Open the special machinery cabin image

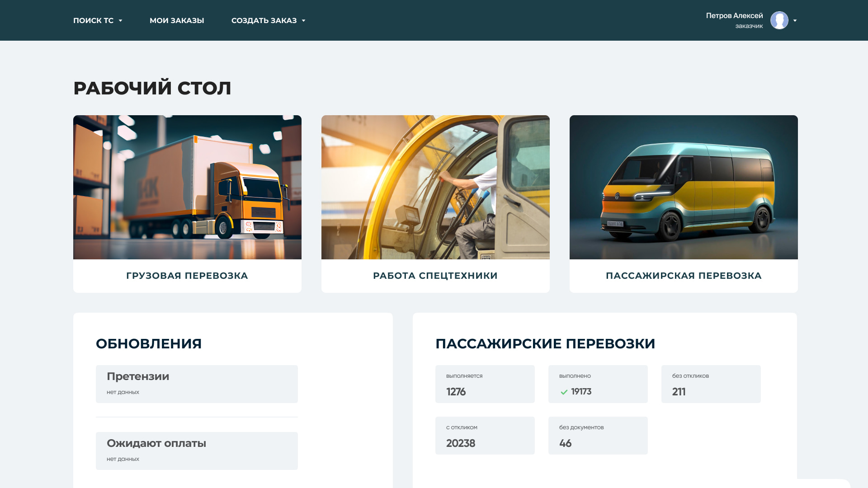tap(435, 187)
